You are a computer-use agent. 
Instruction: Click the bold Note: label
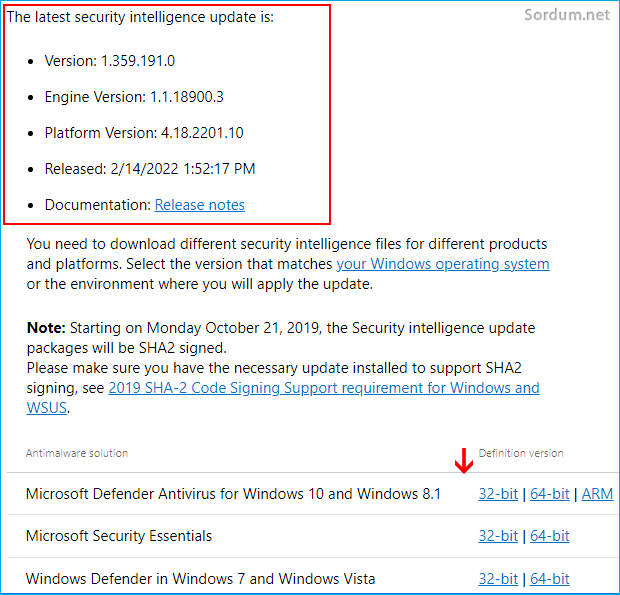point(46,328)
